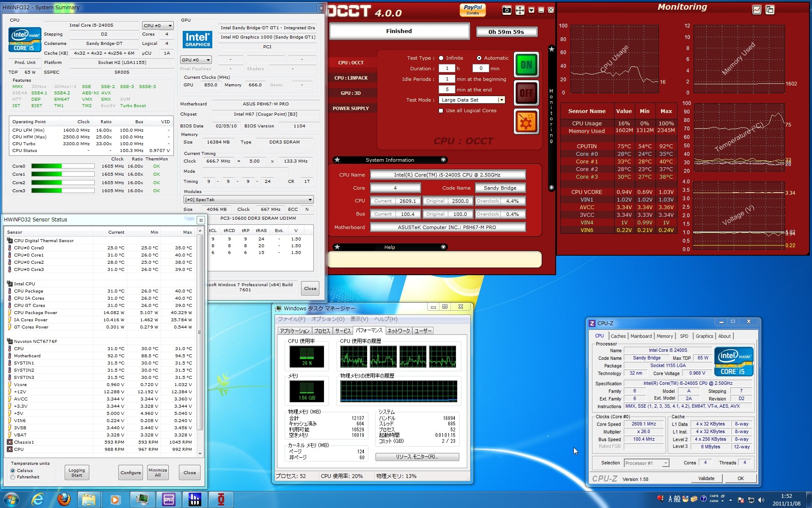The image size is (812, 508).
Task: Open Firefox from the taskbar
Action: pyautogui.click(x=64, y=500)
